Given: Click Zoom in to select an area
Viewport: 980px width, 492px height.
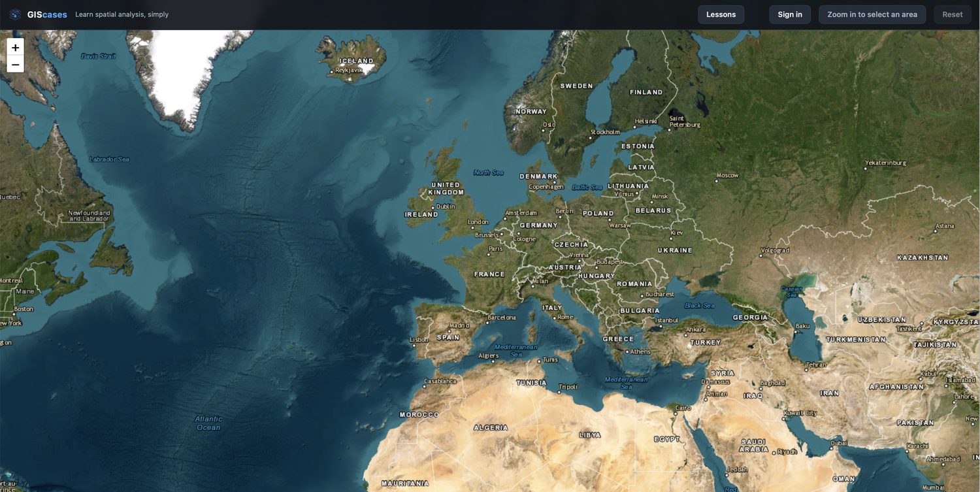Looking at the screenshot, I should [872, 14].
